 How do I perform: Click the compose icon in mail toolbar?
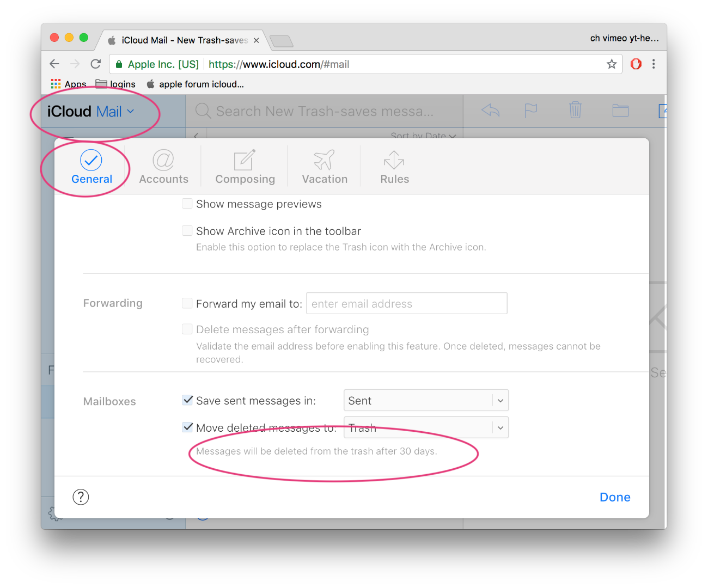662,111
